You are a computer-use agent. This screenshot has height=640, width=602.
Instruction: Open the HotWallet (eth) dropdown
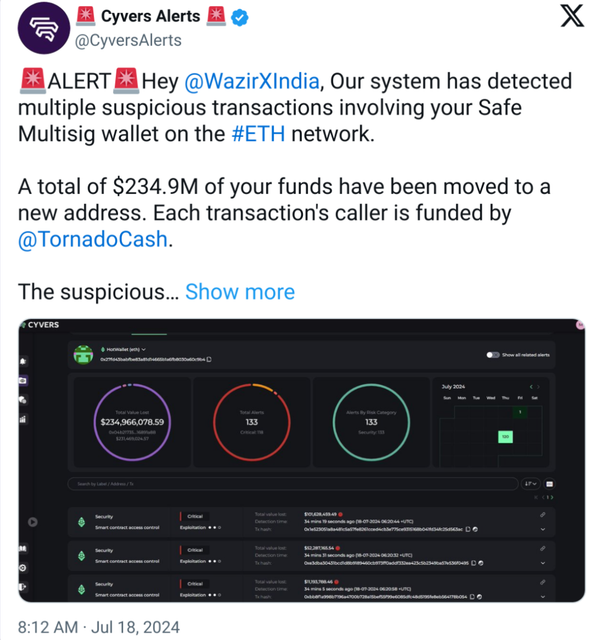coord(123,349)
